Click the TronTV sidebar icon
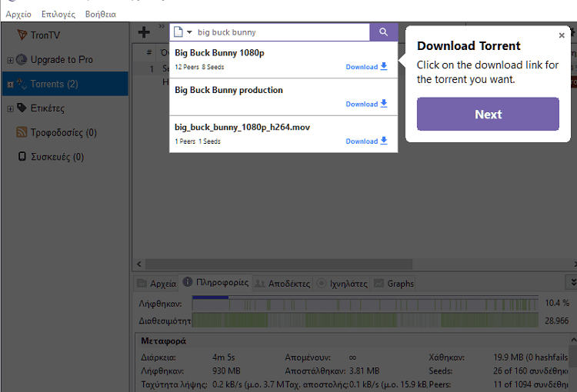 click(x=22, y=35)
